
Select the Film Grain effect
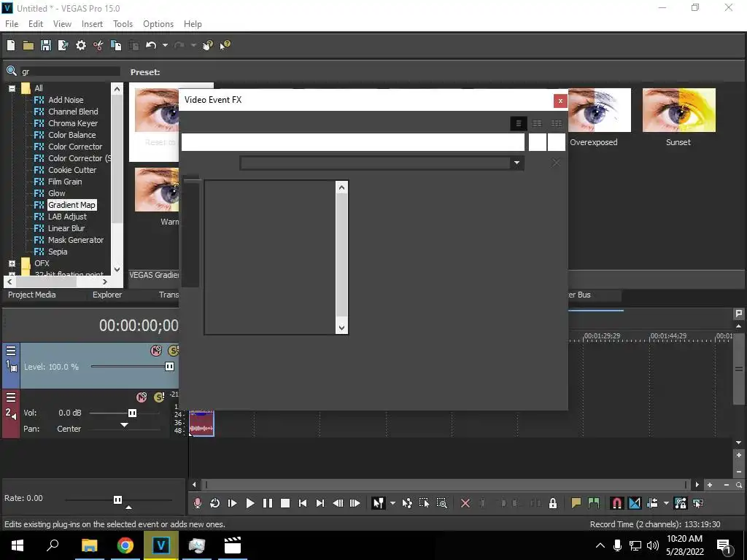point(65,182)
